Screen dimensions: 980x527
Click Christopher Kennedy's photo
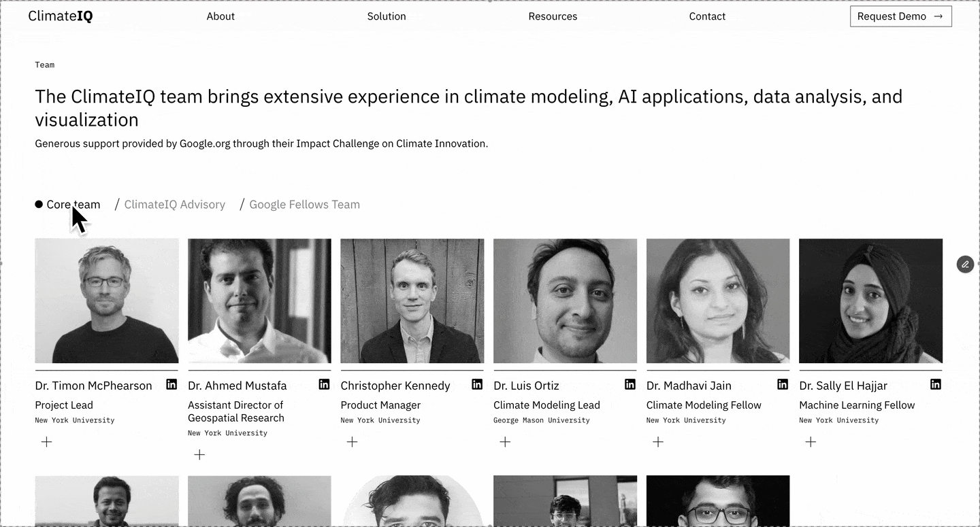[412, 301]
